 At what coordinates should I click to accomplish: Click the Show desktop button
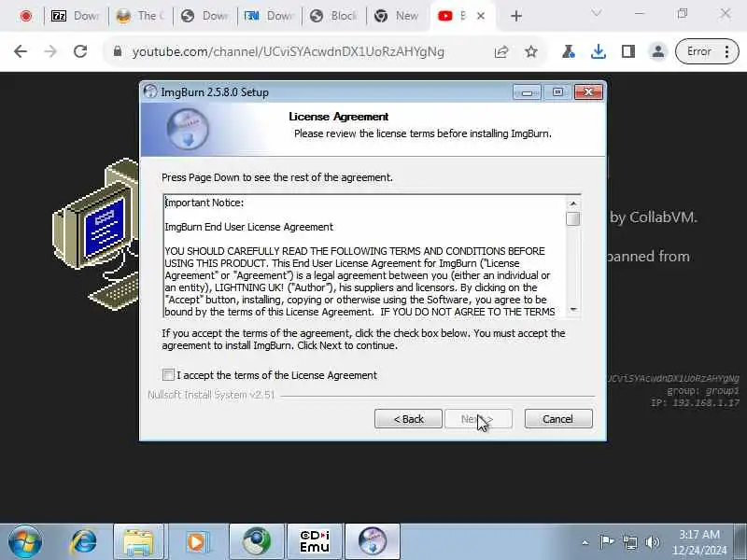(x=741, y=542)
